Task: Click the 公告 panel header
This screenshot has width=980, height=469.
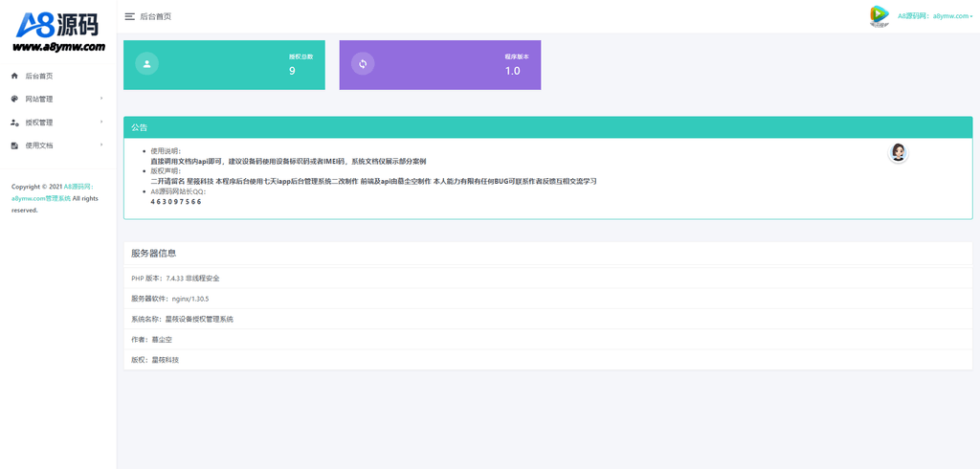Action: click(548, 127)
